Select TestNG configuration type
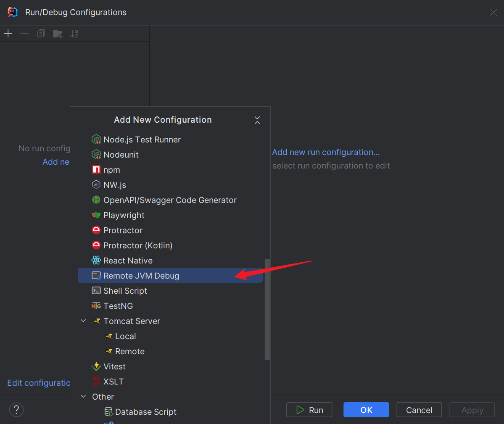The image size is (504, 424). tap(170, 306)
